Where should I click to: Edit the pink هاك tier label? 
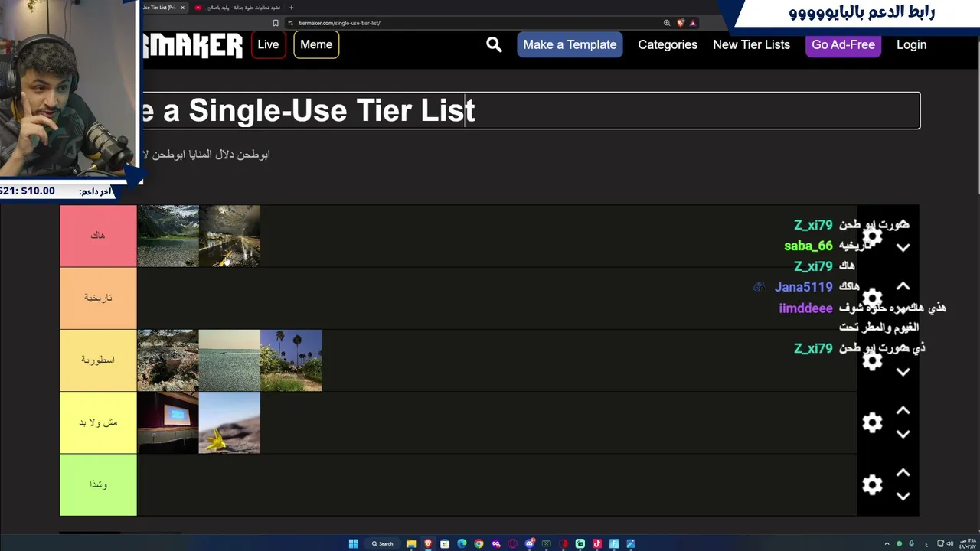point(98,236)
